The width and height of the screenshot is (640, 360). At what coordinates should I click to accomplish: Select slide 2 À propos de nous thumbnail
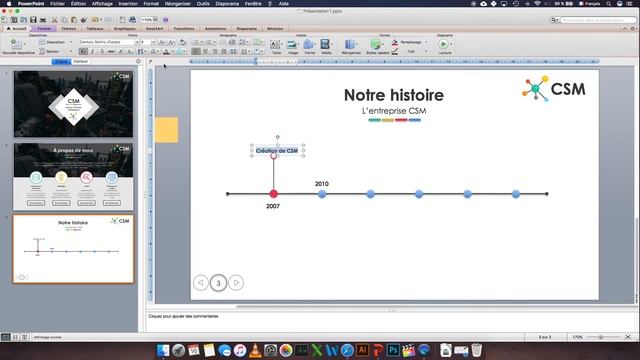point(73,176)
